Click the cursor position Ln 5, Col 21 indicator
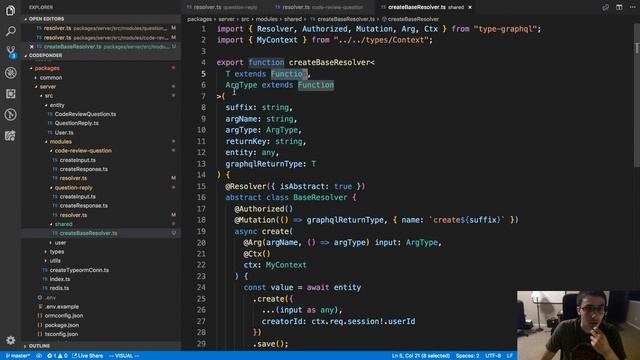 [420, 356]
